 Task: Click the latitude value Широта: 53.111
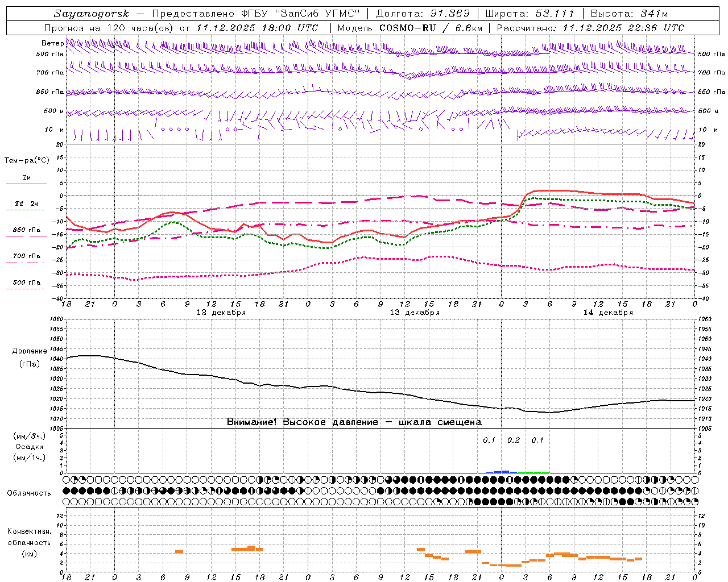[x=530, y=14]
